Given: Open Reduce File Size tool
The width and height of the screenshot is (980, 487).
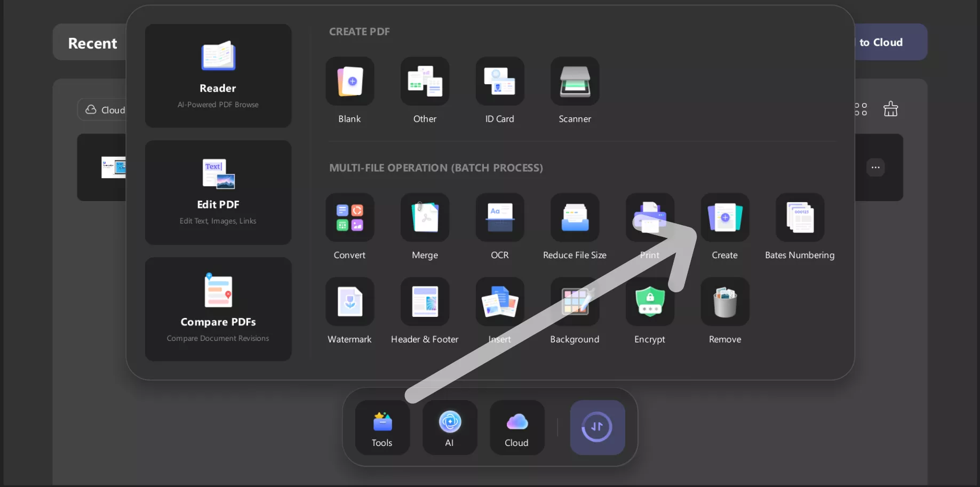Looking at the screenshot, I should pos(575,218).
